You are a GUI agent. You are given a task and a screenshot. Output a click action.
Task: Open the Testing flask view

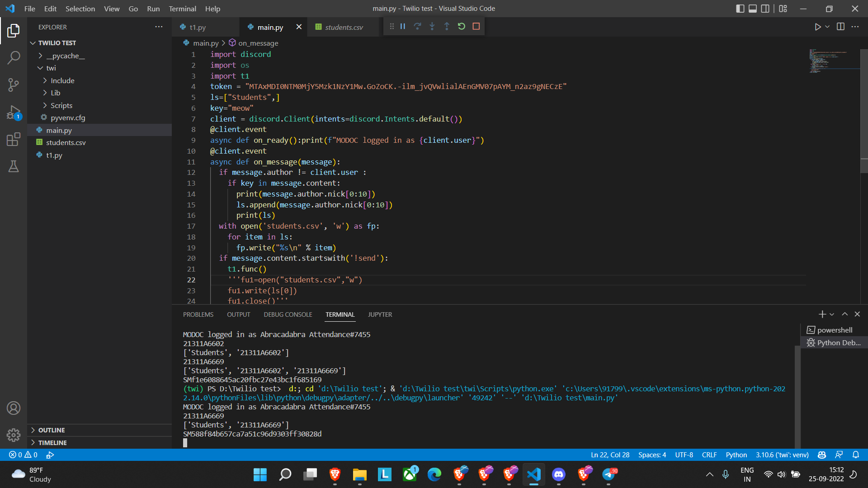click(x=14, y=166)
